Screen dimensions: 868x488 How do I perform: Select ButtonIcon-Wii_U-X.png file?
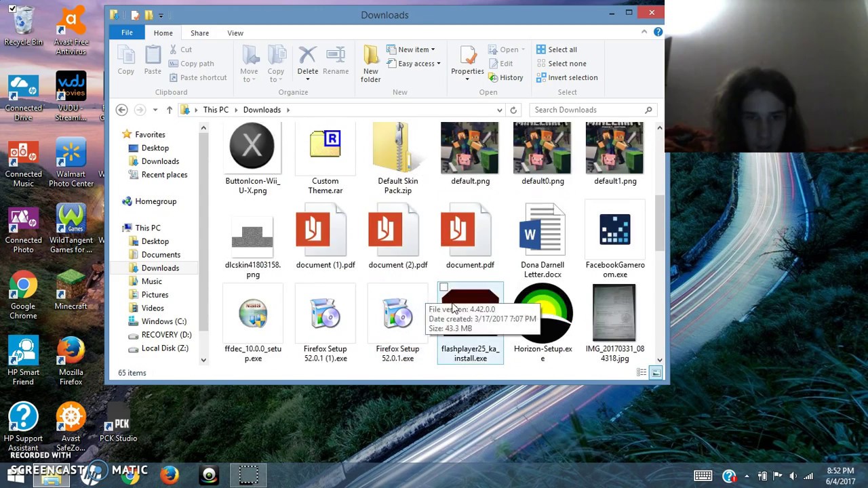[x=252, y=159]
